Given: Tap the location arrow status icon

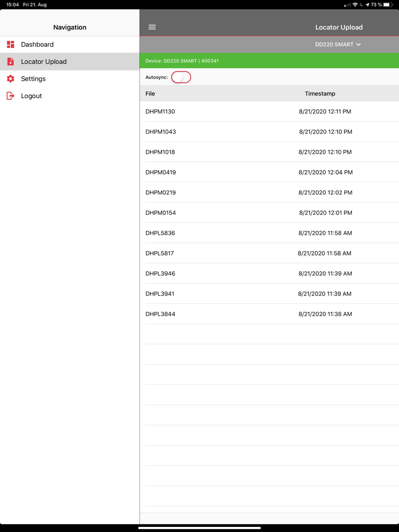Looking at the screenshot, I should point(367,5).
